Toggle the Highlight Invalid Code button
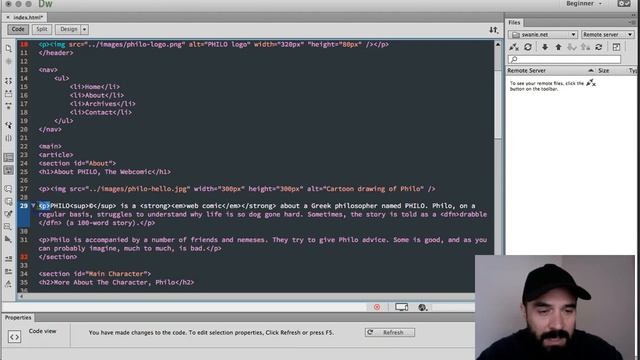Viewport: 640px width, 360px height. click(8, 170)
